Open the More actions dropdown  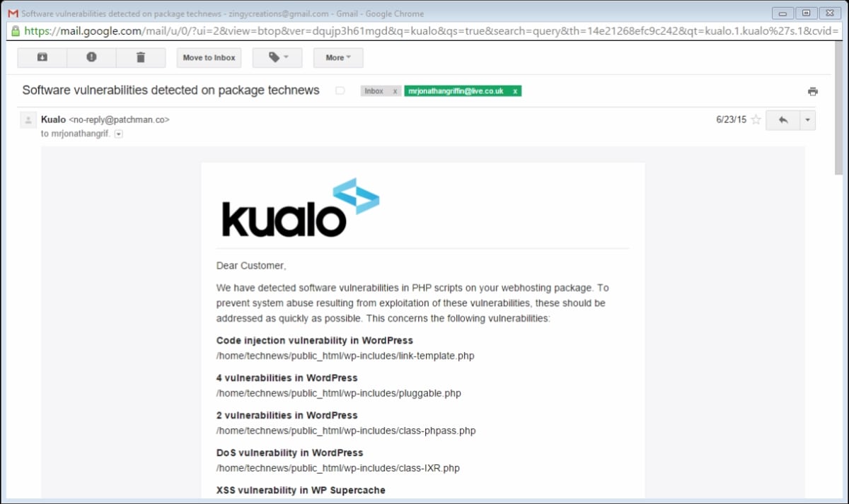(x=338, y=58)
